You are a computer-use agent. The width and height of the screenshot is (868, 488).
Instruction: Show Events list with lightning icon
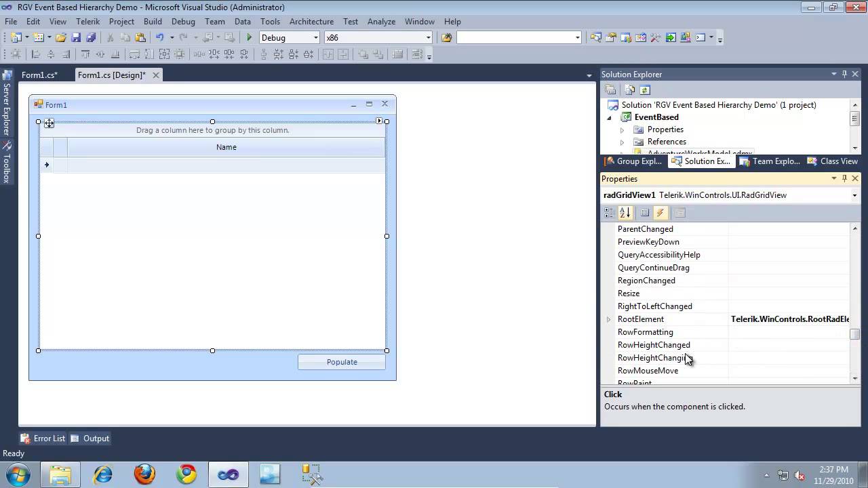(660, 213)
